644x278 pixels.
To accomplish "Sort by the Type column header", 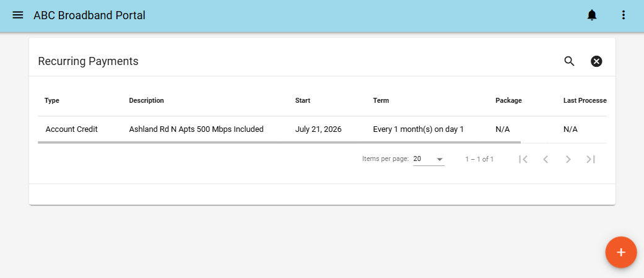I will [x=52, y=100].
